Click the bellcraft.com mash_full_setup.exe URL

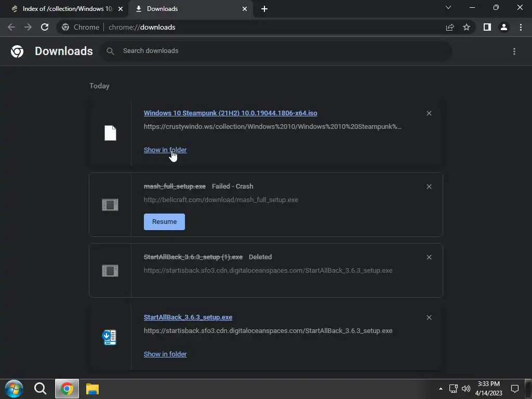(x=221, y=200)
